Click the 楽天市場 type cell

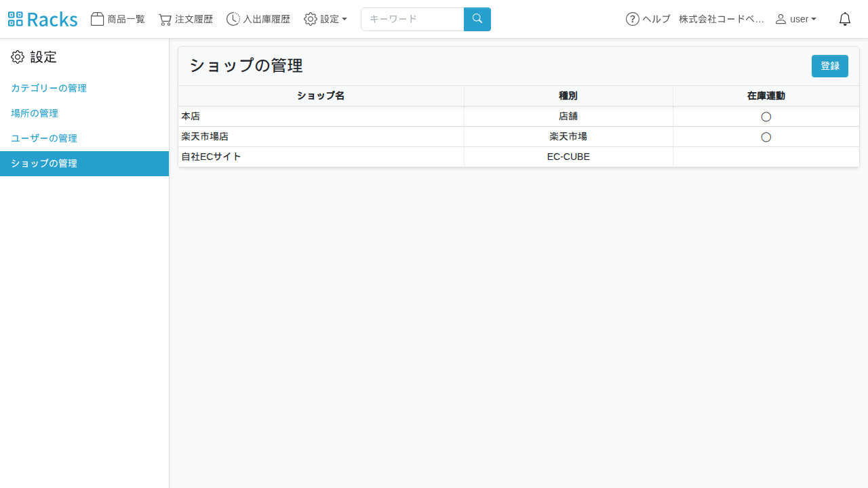[568, 137]
